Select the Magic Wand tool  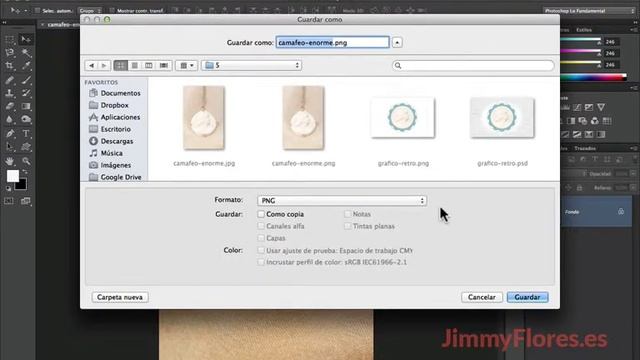(x=26, y=52)
